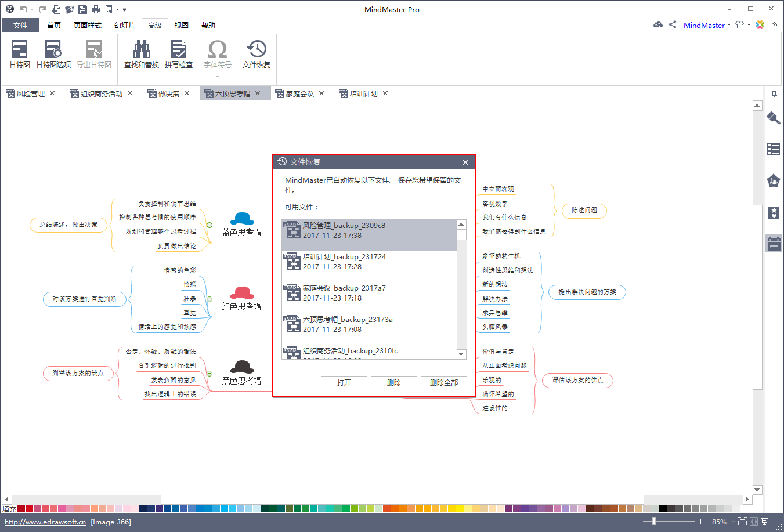Click the canvas vertical scrollbar down arrow
The image size is (784, 532).
point(757,490)
